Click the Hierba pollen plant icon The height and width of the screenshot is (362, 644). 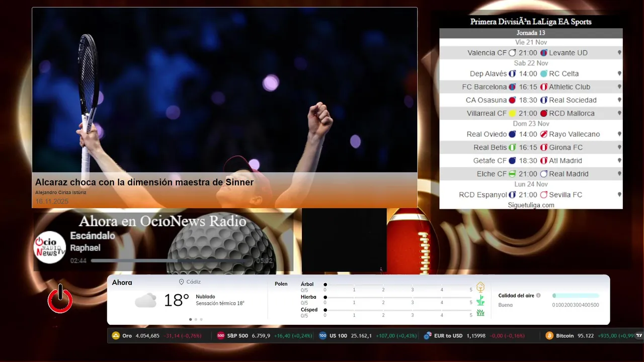[x=480, y=300]
